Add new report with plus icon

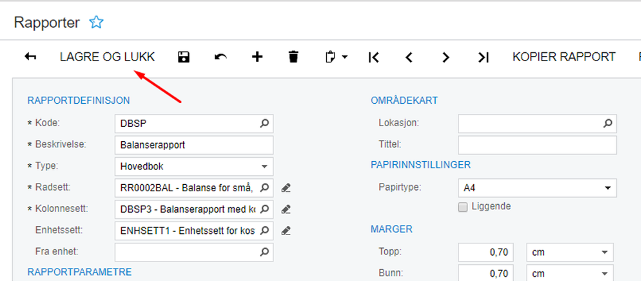tap(257, 57)
